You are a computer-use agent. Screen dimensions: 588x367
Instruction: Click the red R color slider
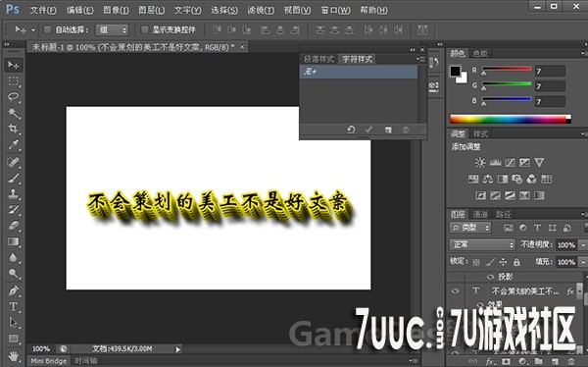[507, 69]
